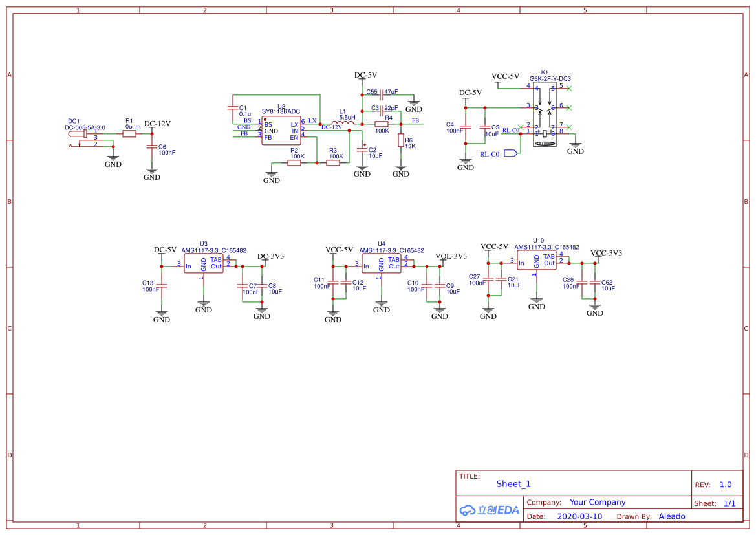756x535 pixels.
Task: Select capacitor C5 10uF symbol
Action: pos(485,127)
